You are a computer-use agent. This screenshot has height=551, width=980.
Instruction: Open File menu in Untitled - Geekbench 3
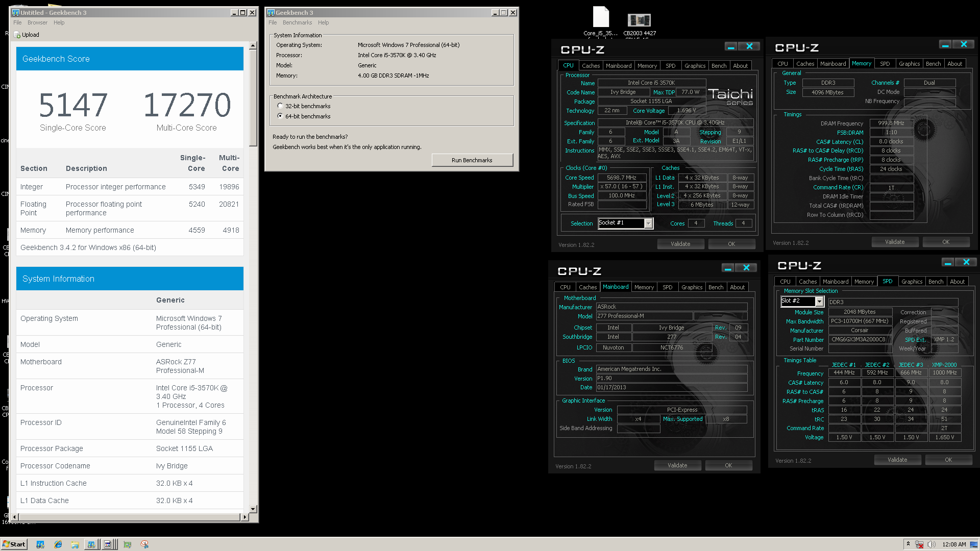pyautogui.click(x=17, y=22)
